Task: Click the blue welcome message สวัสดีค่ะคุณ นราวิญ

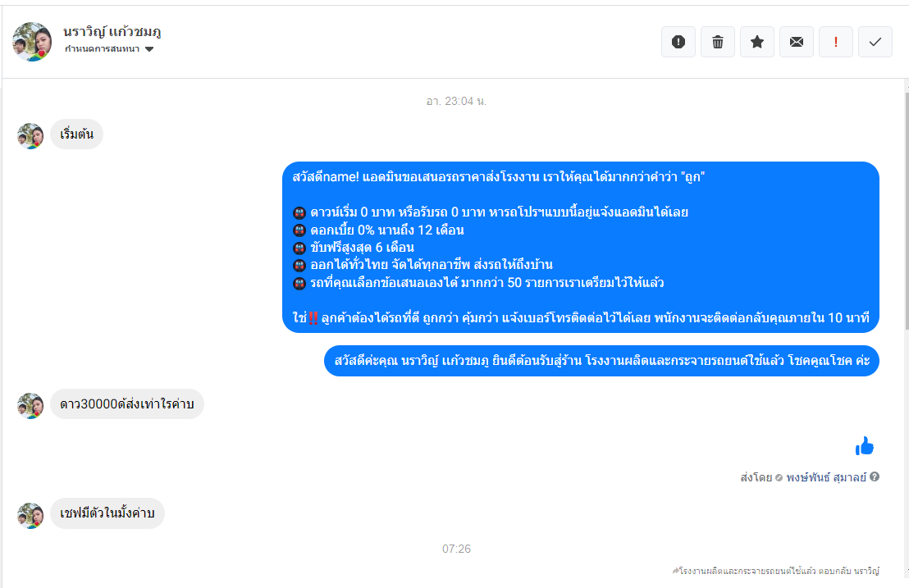Action: [x=601, y=360]
